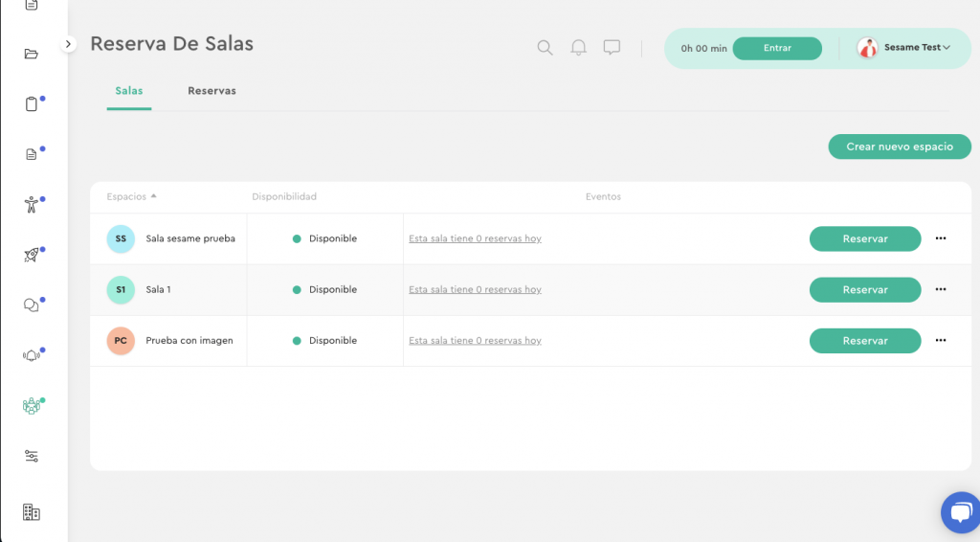Open today's reservations link for Sala 1
980x542 pixels.
point(475,289)
